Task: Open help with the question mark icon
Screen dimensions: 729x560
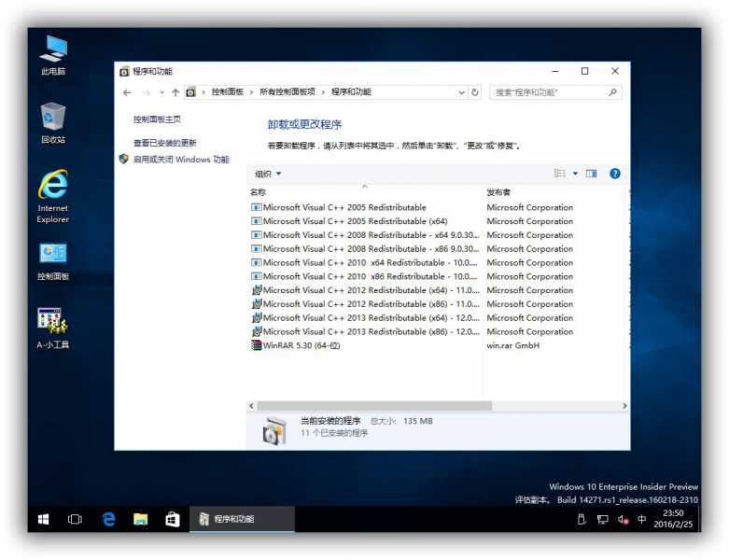Action: point(614,174)
